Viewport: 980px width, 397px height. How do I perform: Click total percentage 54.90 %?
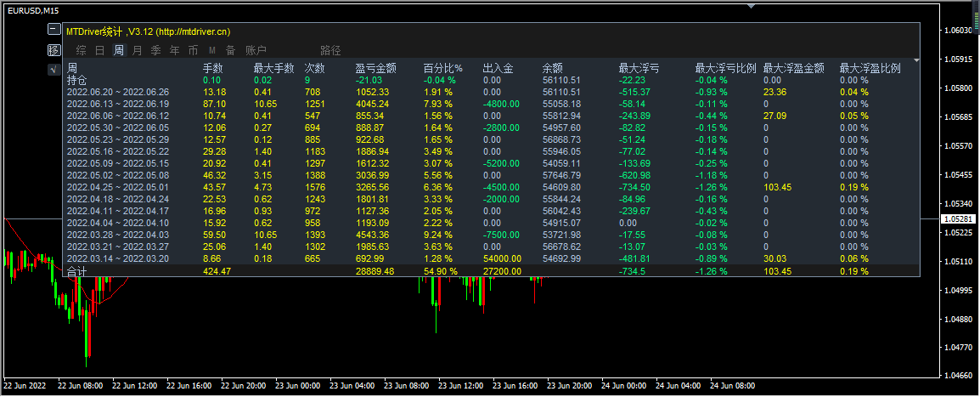pyautogui.click(x=441, y=270)
